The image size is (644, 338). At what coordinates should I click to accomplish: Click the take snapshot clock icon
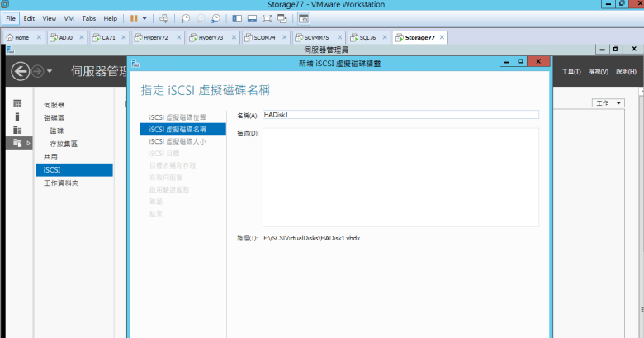tap(186, 17)
